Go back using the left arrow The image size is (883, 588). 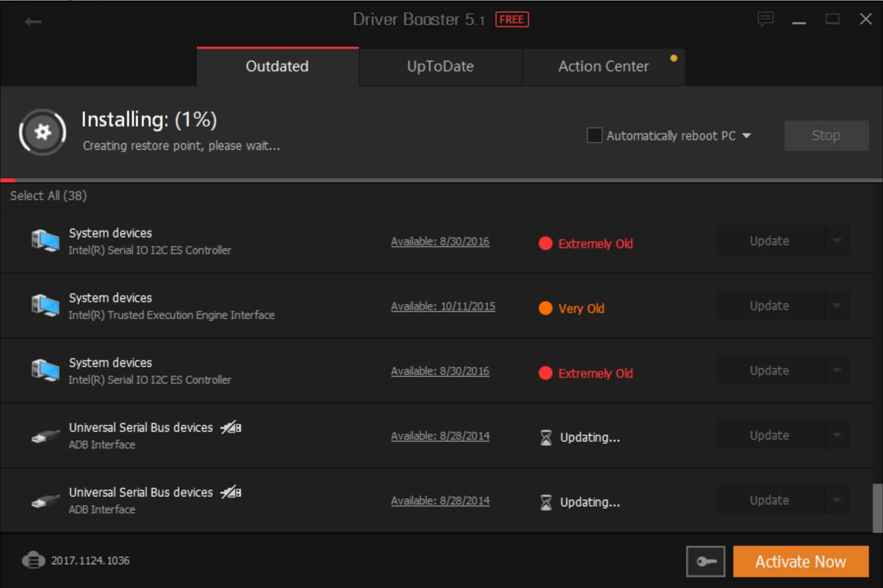pos(33,22)
